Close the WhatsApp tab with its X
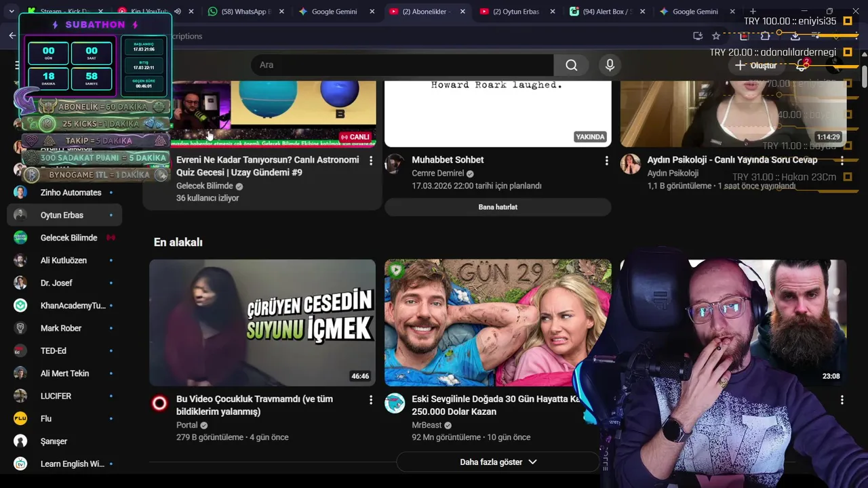This screenshot has width=868, height=488. click(x=281, y=12)
